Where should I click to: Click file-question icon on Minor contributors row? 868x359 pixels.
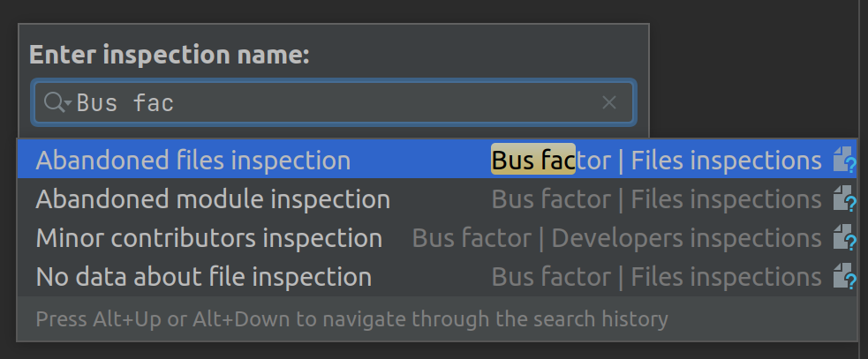[x=844, y=238]
